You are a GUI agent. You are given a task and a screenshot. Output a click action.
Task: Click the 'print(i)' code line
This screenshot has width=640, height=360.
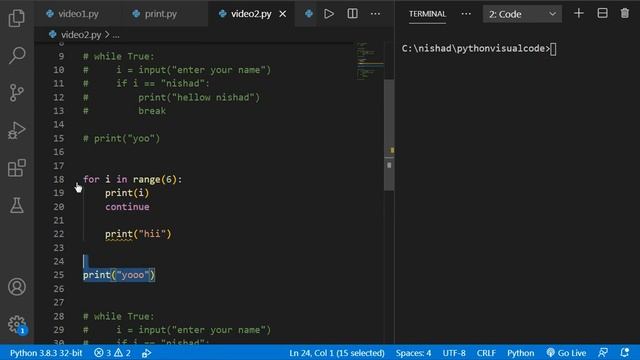pyautogui.click(x=127, y=193)
